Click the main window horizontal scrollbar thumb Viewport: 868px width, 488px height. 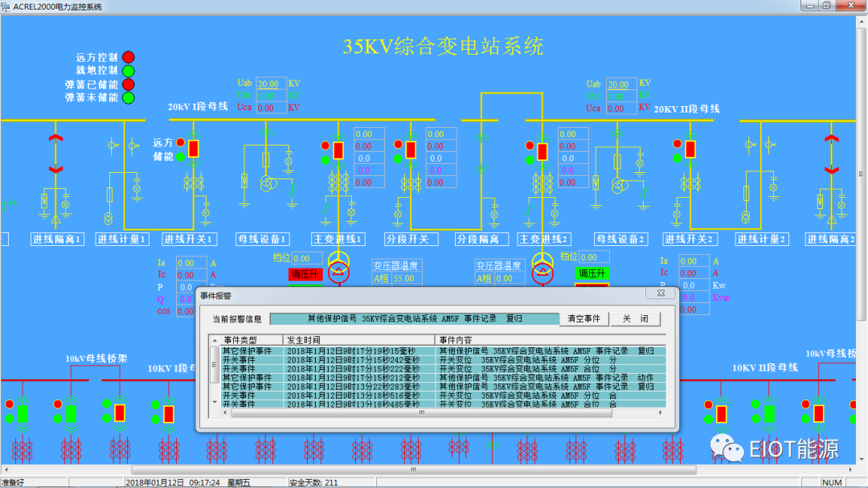[413, 470]
